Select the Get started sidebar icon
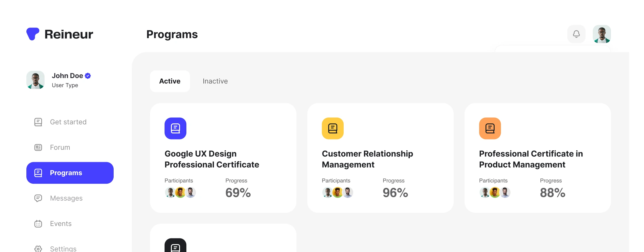This screenshot has width=644, height=252. pyautogui.click(x=38, y=122)
